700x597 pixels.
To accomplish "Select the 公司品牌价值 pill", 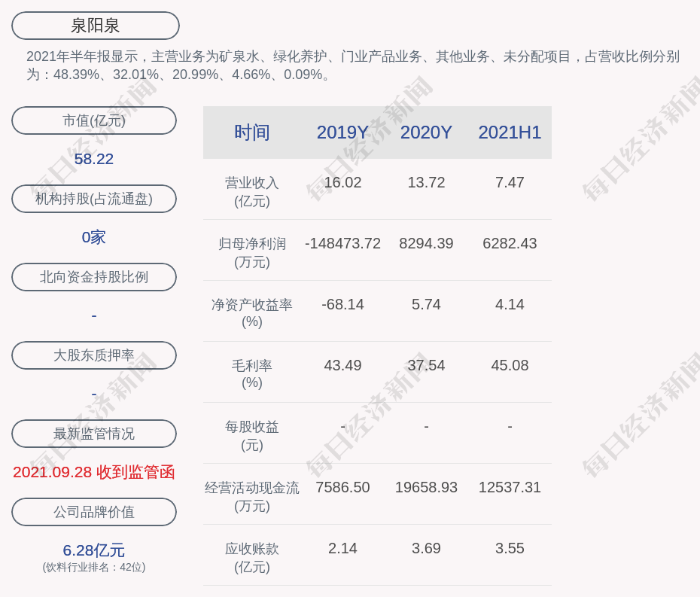I will pos(94,512).
